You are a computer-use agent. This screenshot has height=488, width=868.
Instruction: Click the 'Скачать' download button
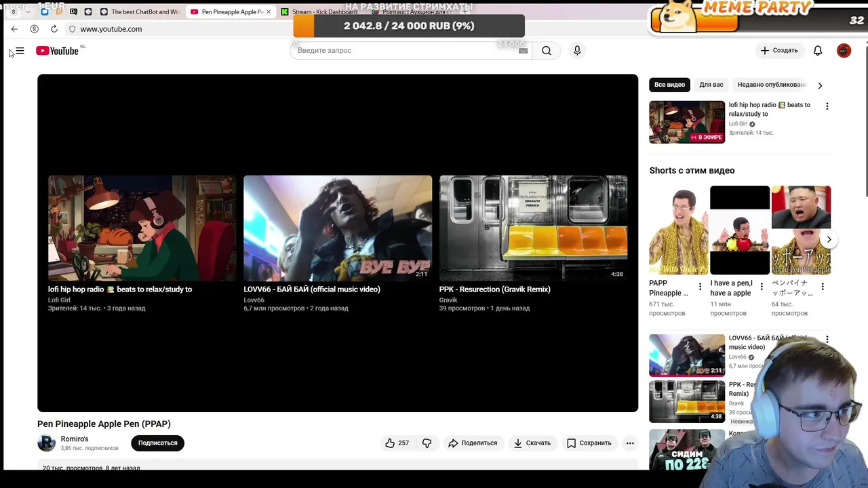[532, 443]
